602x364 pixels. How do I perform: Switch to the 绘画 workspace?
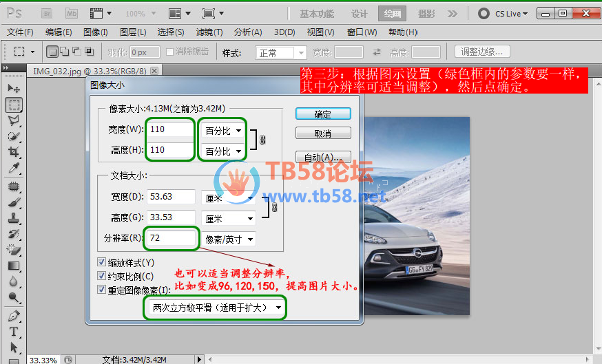click(393, 14)
